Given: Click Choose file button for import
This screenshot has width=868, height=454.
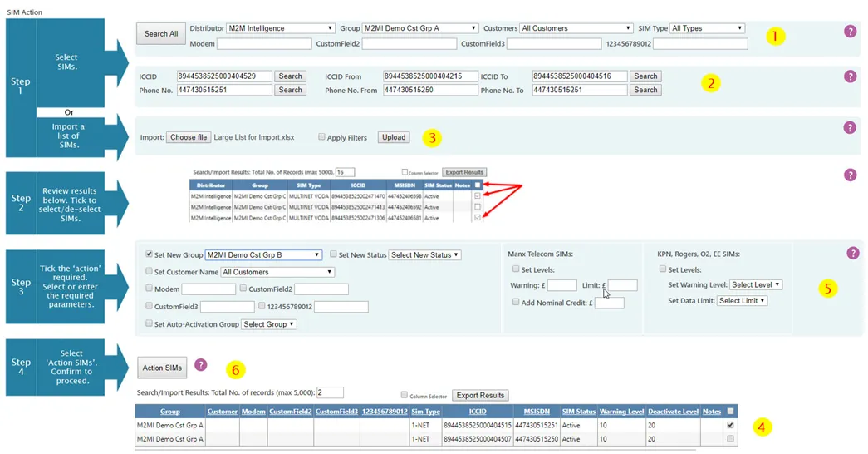Looking at the screenshot, I should pyautogui.click(x=189, y=137).
